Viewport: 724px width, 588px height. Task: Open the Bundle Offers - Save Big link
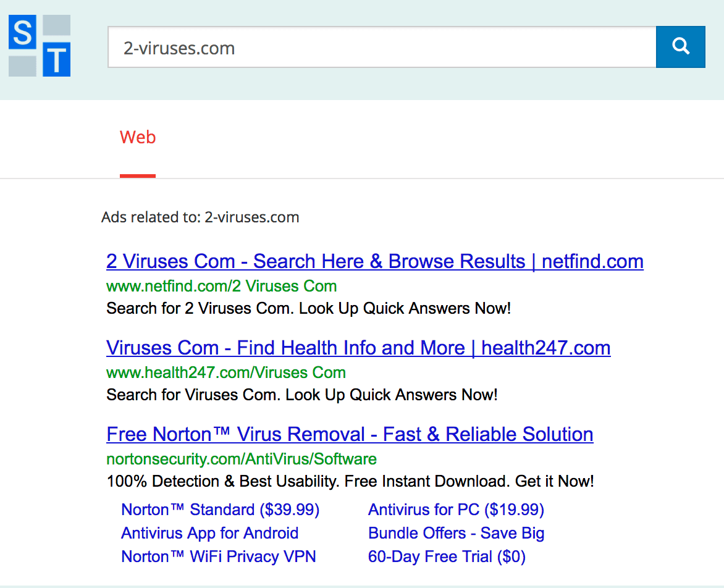point(456,533)
